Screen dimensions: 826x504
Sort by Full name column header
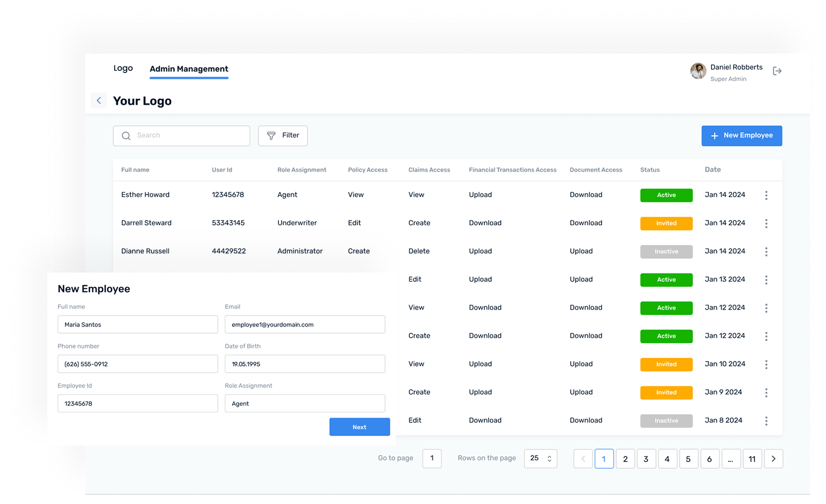[x=135, y=170]
